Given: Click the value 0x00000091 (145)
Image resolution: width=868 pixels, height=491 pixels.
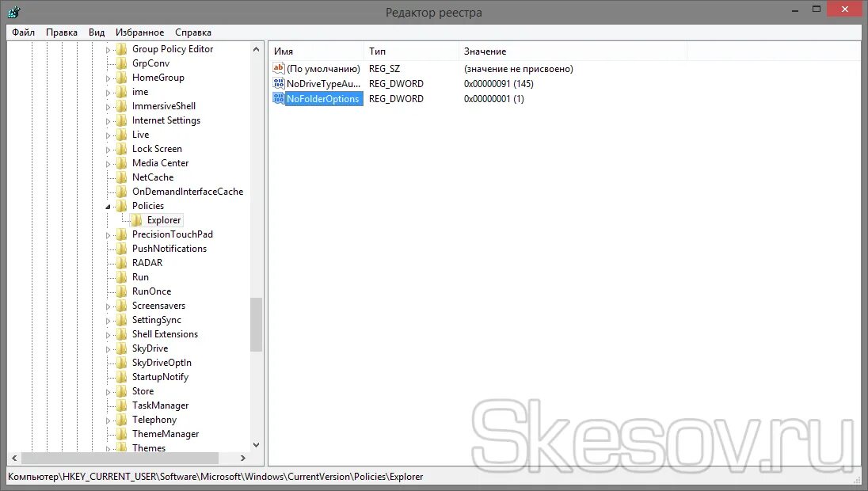Looking at the screenshot, I should coord(498,84).
